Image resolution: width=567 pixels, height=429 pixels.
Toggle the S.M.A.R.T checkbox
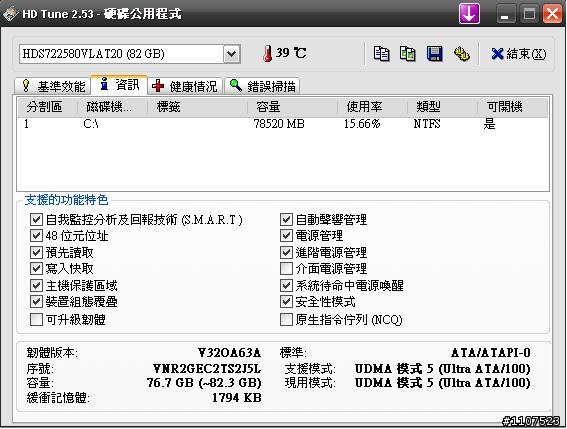(36, 219)
